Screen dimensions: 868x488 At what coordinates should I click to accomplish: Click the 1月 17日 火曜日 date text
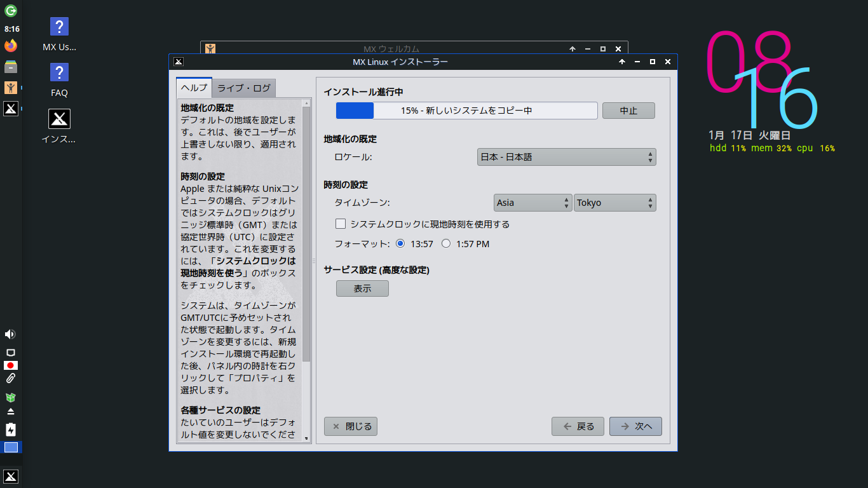(749, 135)
